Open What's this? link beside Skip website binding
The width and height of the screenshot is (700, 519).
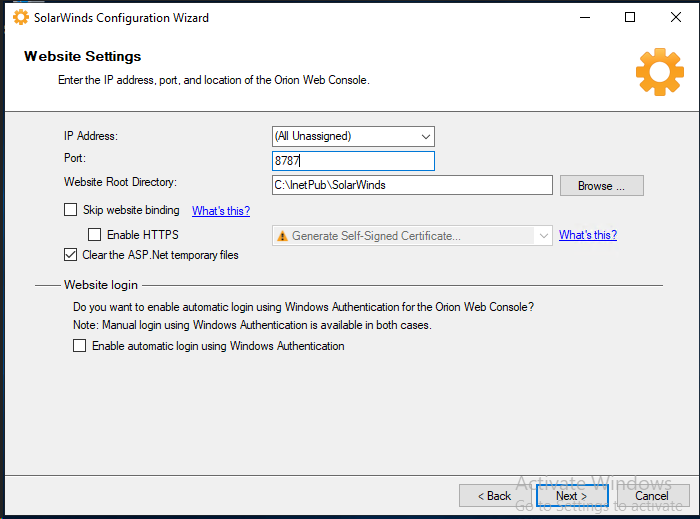(220, 211)
